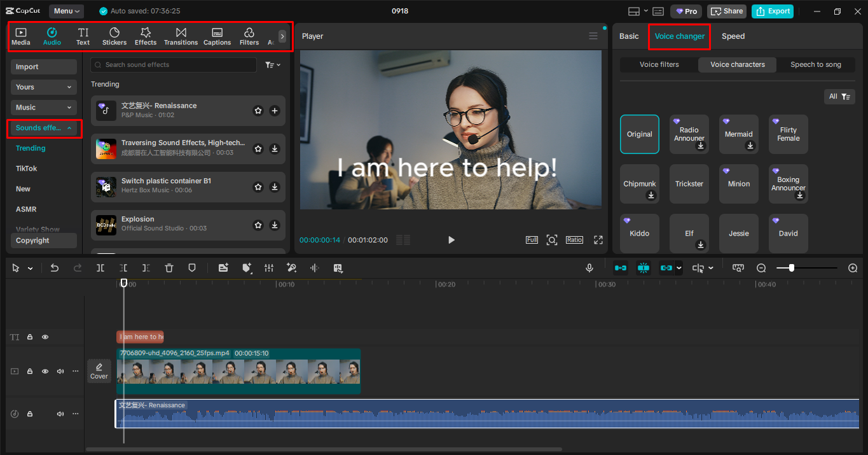Open the Stickers panel

114,36
